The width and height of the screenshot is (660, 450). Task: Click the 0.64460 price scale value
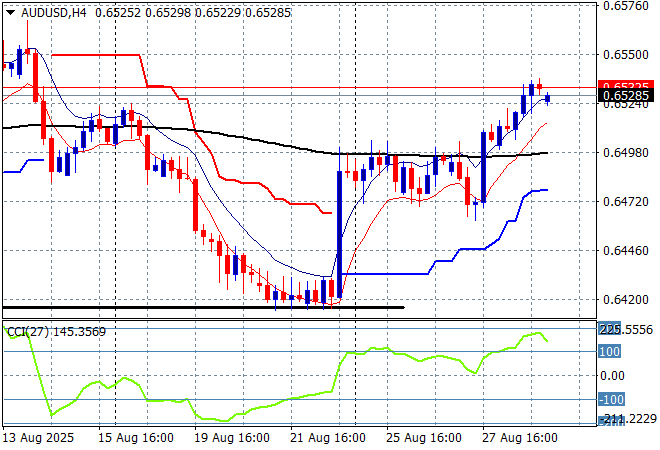click(x=626, y=251)
